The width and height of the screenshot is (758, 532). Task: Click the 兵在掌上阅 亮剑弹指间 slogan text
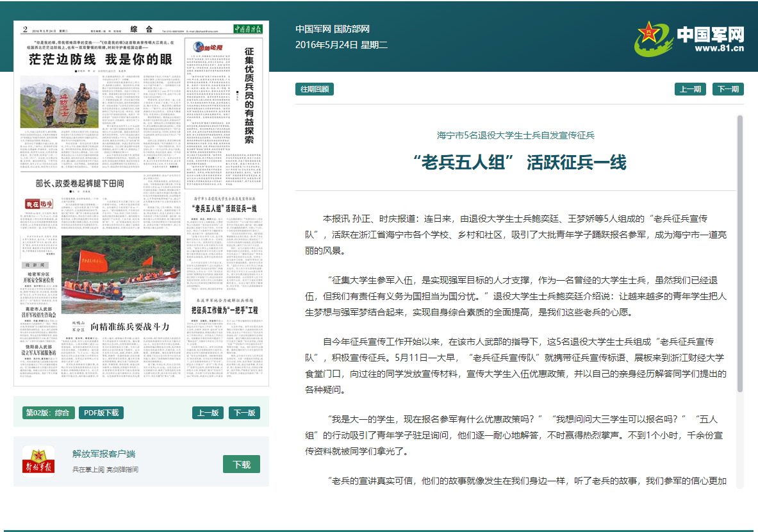coord(105,469)
